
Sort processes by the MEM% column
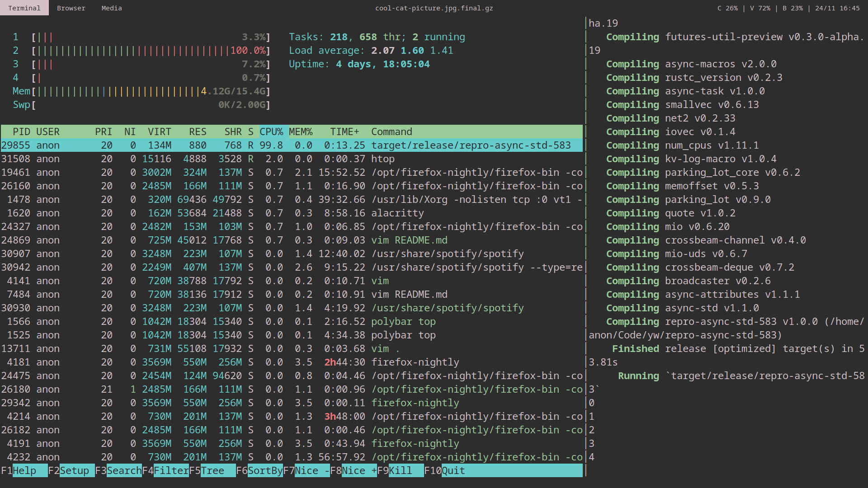[x=300, y=131]
